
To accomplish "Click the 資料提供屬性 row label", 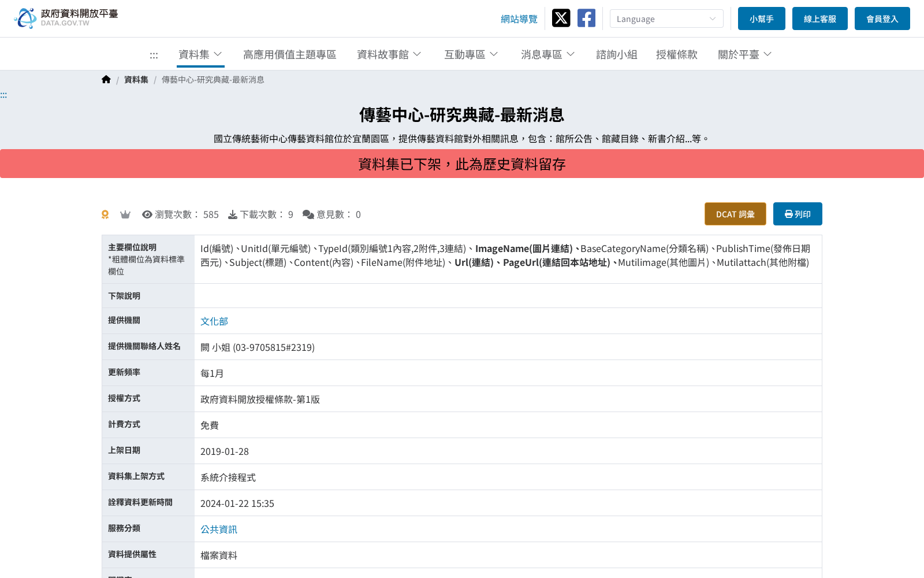I will tap(132, 554).
